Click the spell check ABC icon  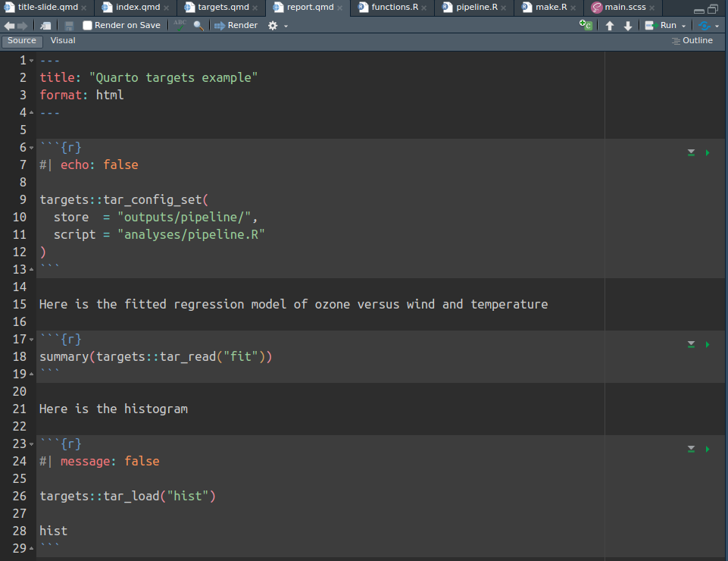click(180, 24)
